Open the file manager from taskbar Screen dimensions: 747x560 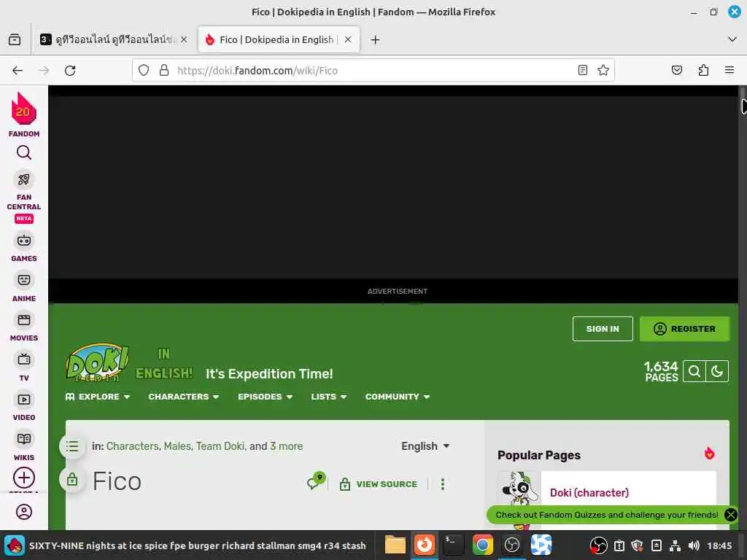[x=395, y=545]
